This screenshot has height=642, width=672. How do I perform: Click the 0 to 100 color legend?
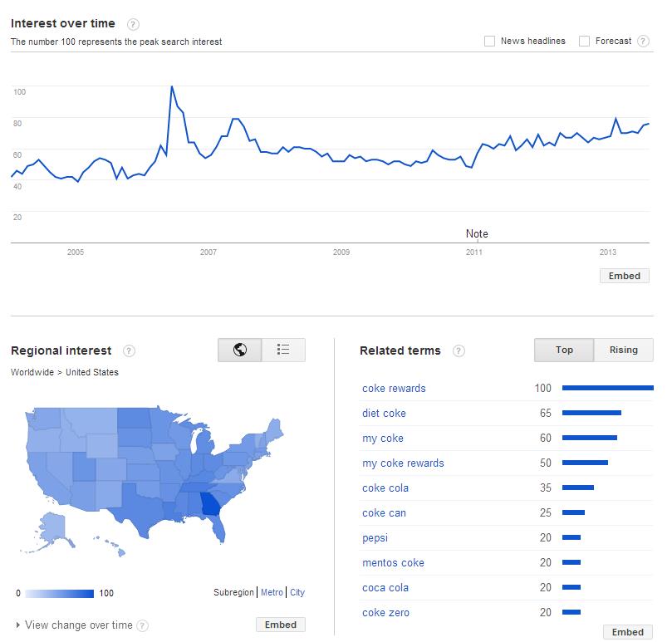[59, 594]
